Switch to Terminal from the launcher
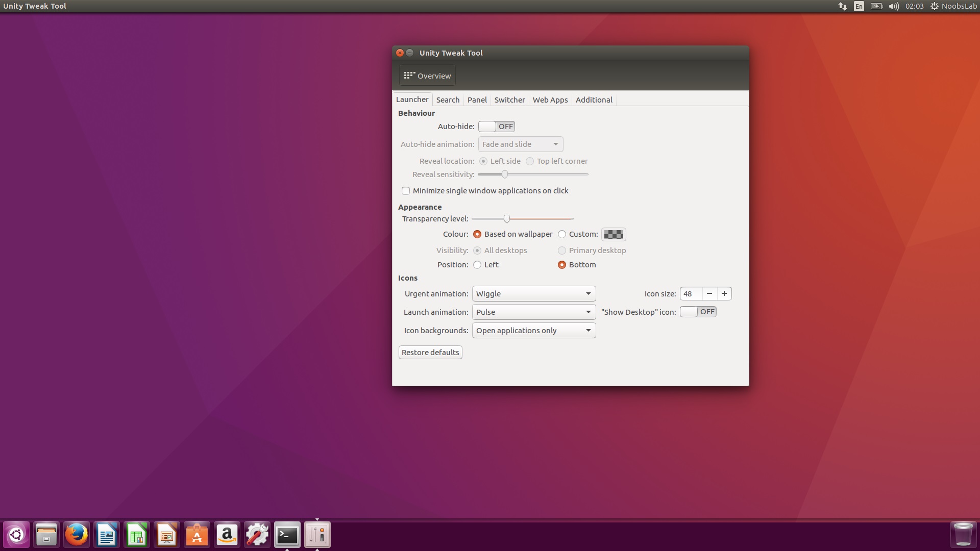Image resolution: width=980 pixels, height=551 pixels. tap(287, 535)
